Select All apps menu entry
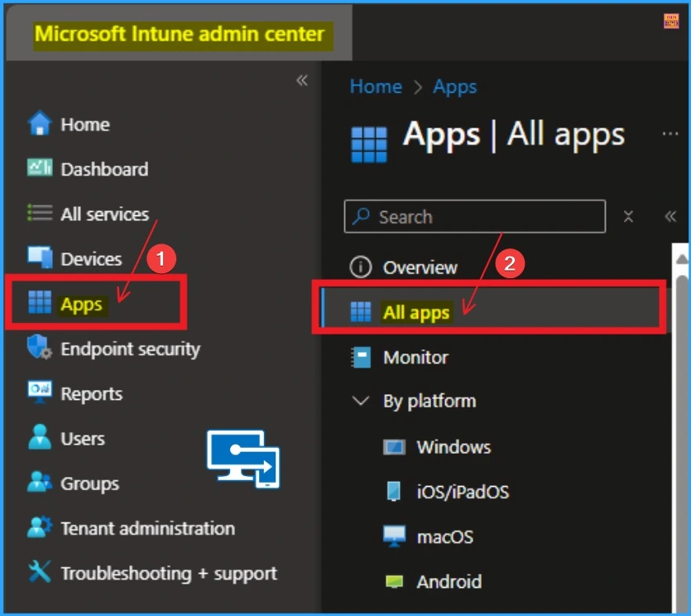This screenshot has width=691, height=616. pos(416,313)
